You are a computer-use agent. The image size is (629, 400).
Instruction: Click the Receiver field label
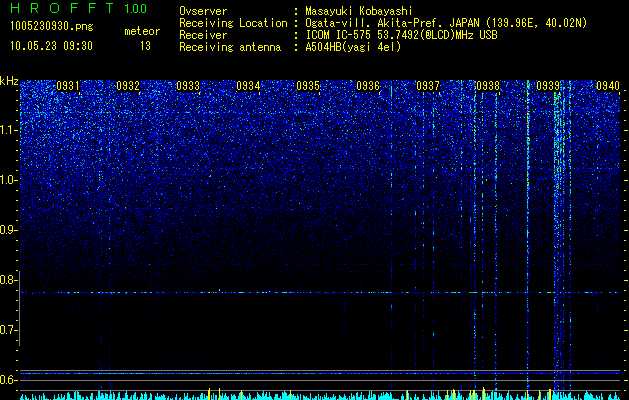[x=203, y=35]
